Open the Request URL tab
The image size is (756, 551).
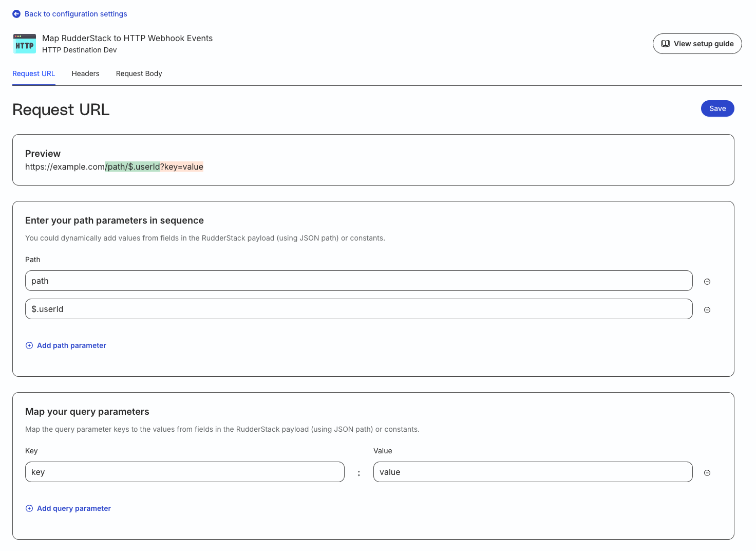34,74
